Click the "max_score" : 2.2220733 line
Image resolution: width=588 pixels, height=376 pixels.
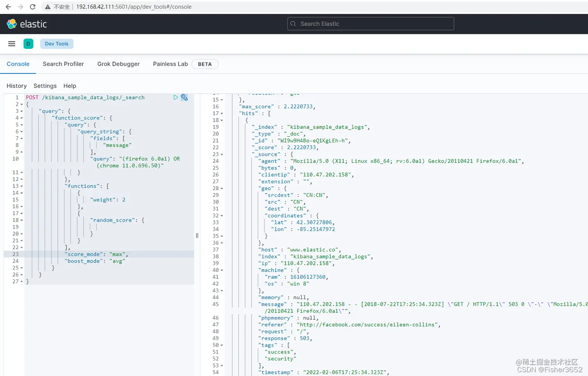point(277,106)
